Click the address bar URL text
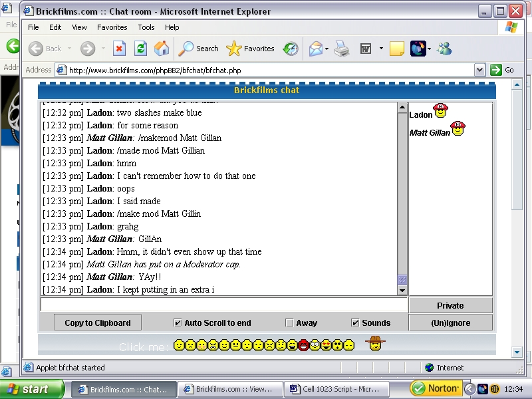Screen dimensions: 532x399 coord(155,70)
